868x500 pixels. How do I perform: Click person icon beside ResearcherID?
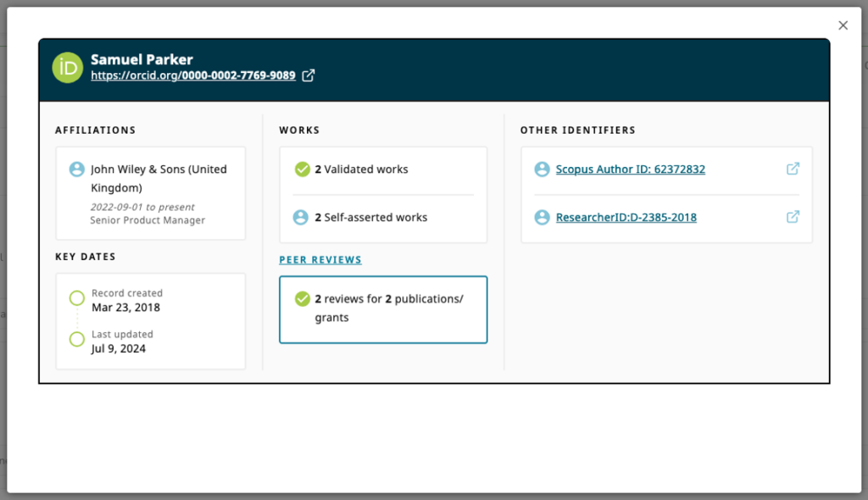542,218
